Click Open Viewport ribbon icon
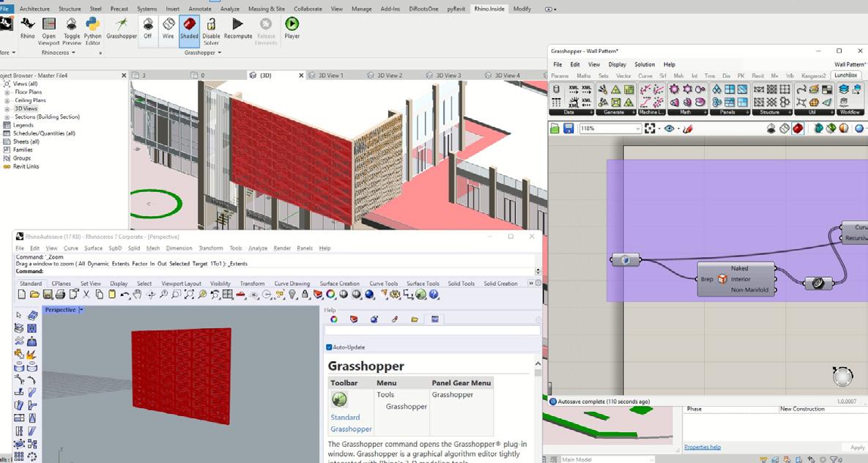 point(49,31)
